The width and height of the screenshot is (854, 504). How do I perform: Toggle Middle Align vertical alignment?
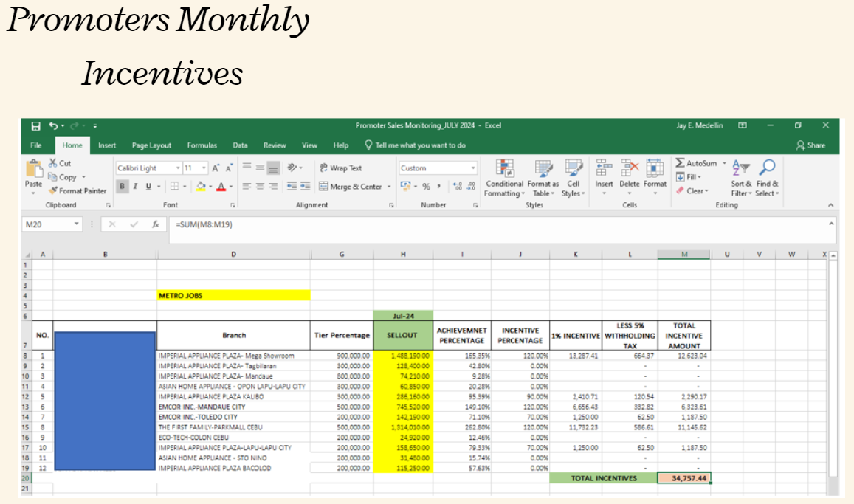tap(260, 168)
